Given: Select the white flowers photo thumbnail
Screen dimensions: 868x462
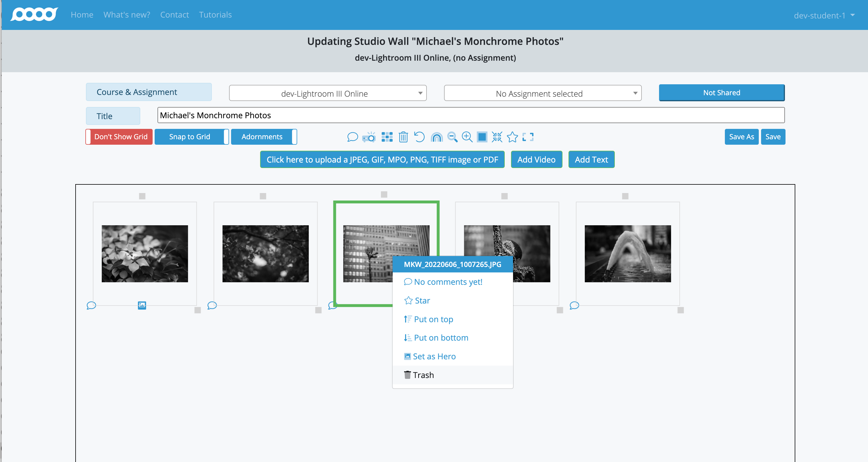Looking at the screenshot, I should (145, 254).
